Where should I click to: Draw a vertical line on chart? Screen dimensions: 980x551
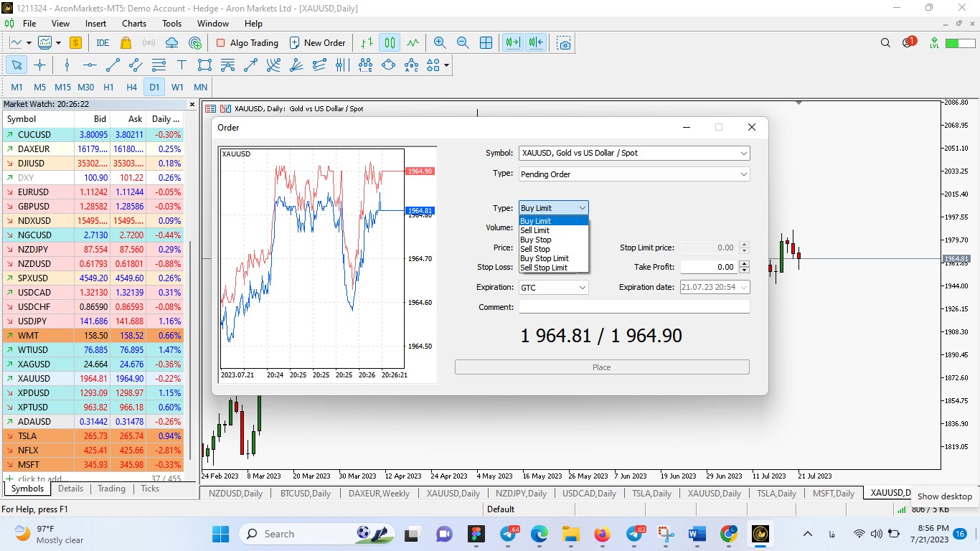click(x=67, y=65)
